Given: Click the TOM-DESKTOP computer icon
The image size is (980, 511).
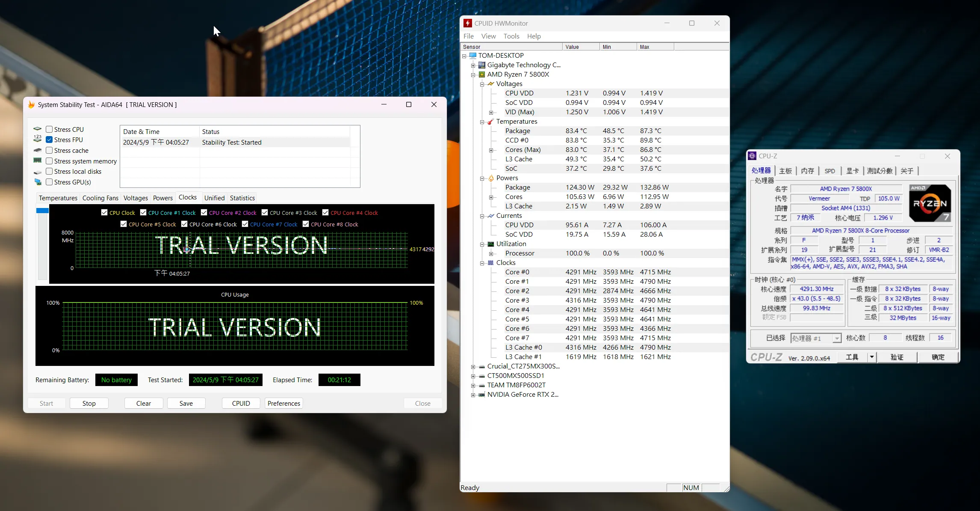Looking at the screenshot, I should [472, 56].
